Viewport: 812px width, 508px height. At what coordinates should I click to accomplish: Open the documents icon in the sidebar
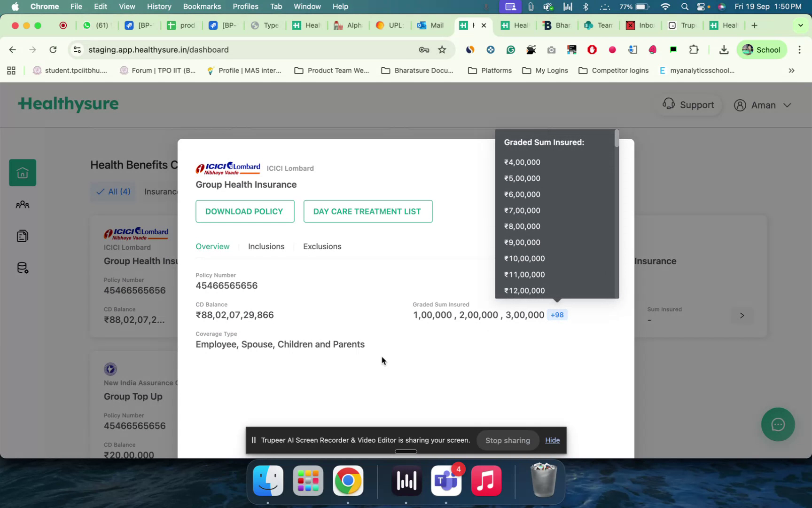coord(22,236)
